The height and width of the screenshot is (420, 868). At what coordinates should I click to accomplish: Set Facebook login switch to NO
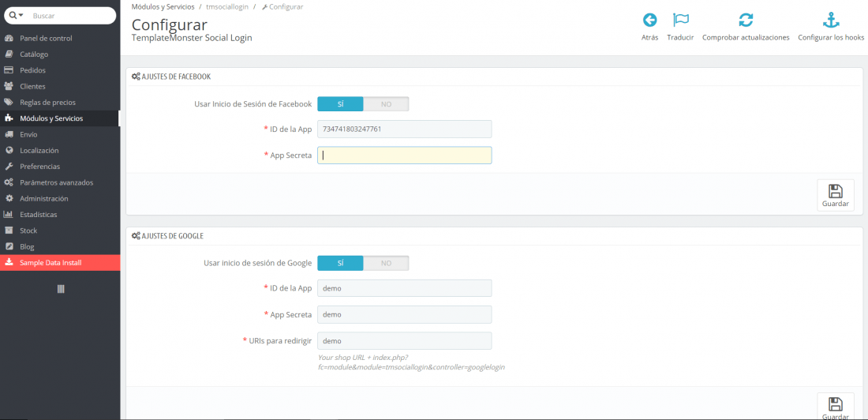click(386, 103)
